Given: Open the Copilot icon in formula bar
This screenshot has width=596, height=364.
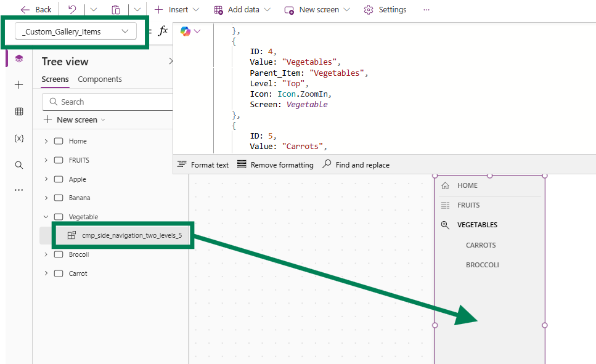Looking at the screenshot, I should coord(186,31).
